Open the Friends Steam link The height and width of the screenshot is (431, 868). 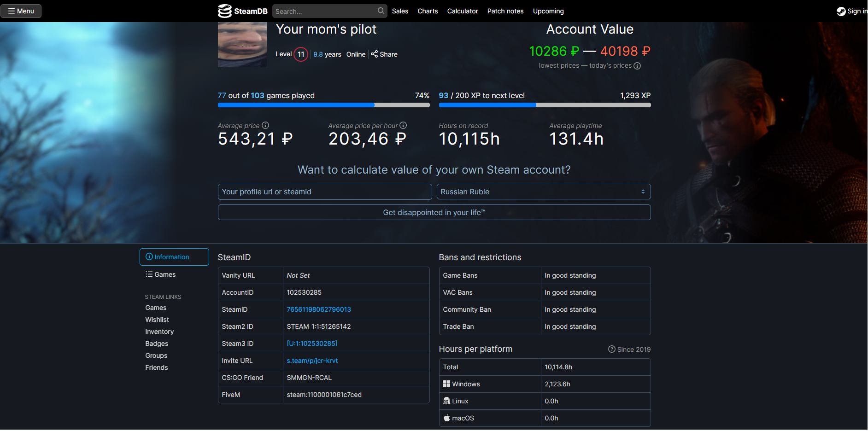[x=157, y=367]
